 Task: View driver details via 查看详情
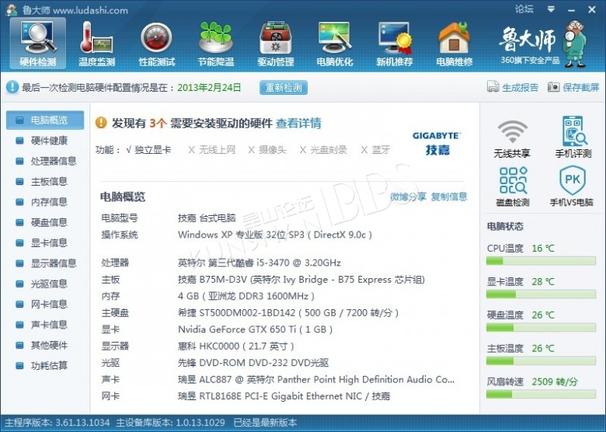point(299,123)
